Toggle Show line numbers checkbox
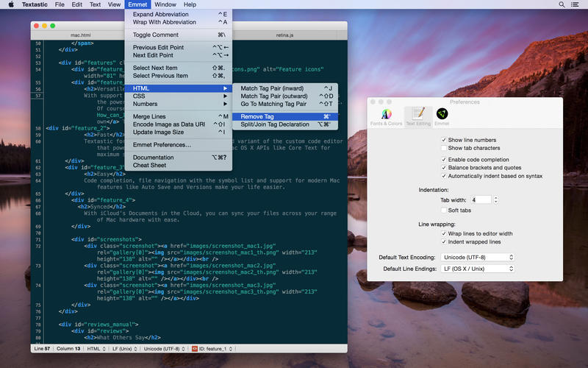Screen dimensions: 588x368 (x=443, y=140)
